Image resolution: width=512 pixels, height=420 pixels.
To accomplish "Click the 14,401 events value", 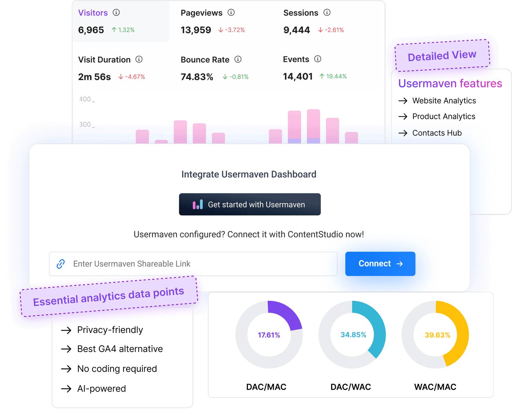I will (298, 76).
